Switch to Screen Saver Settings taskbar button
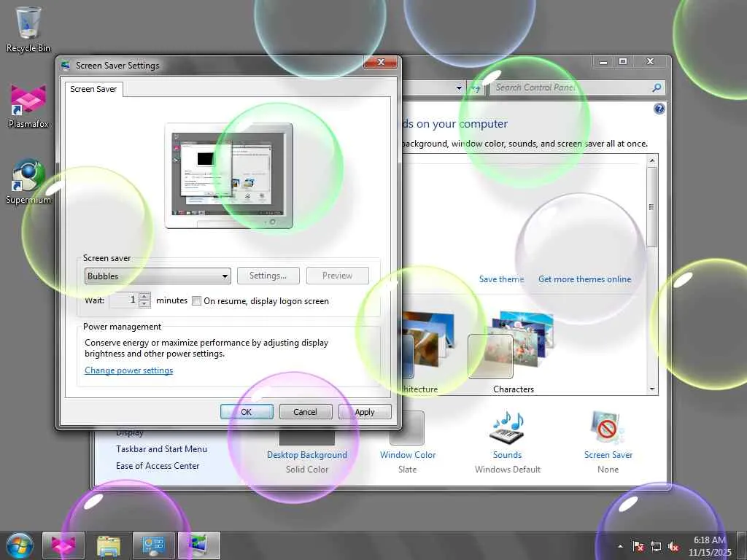The height and width of the screenshot is (560, 747). [199, 545]
